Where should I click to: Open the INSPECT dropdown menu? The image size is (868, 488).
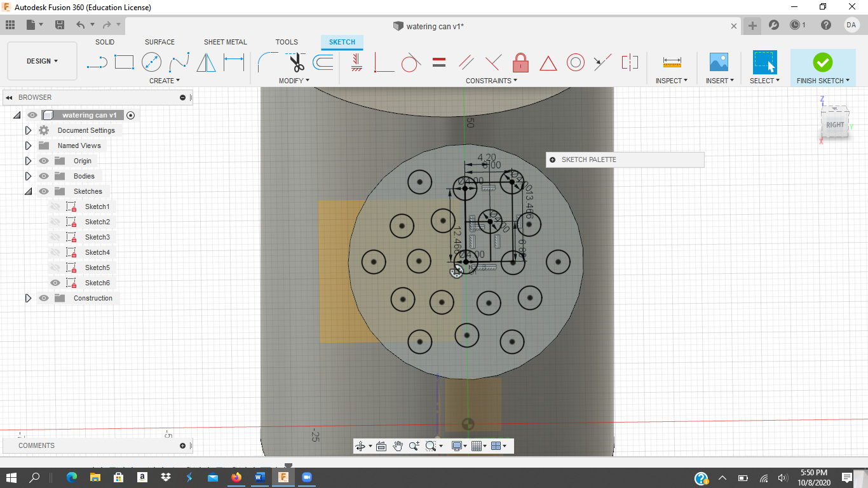click(672, 81)
